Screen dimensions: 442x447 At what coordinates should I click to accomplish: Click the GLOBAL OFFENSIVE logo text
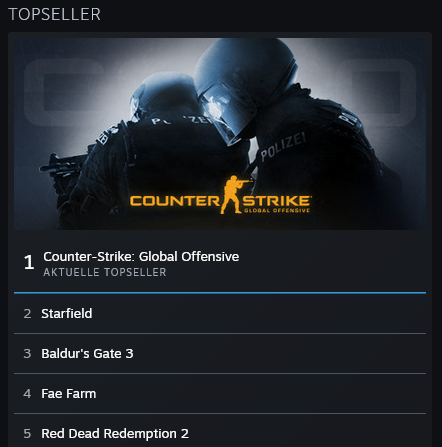point(277,210)
